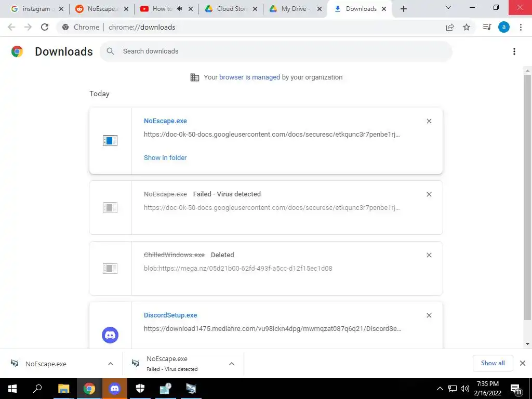The height and width of the screenshot is (399, 532).
Task: Open the tab search dropdown chevron
Action: tap(448, 7)
